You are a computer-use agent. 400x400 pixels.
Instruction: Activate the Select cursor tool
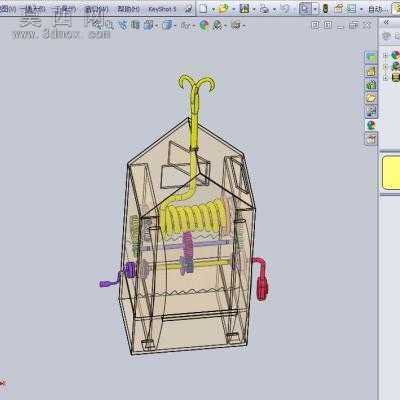tap(305, 9)
